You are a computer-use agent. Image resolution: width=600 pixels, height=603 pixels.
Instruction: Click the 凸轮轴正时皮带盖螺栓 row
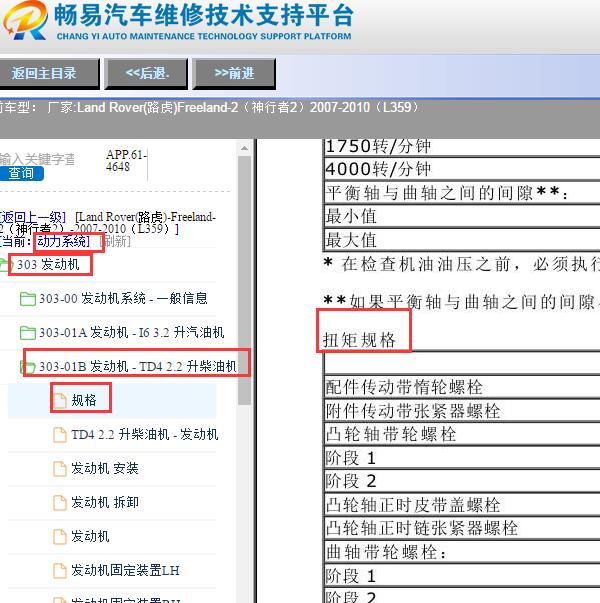tap(462, 505)
